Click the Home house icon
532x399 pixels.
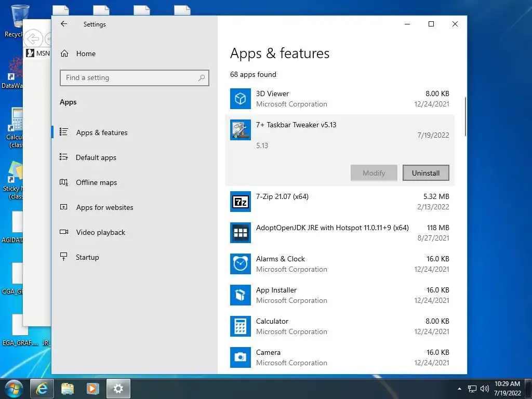coord(64,54)
